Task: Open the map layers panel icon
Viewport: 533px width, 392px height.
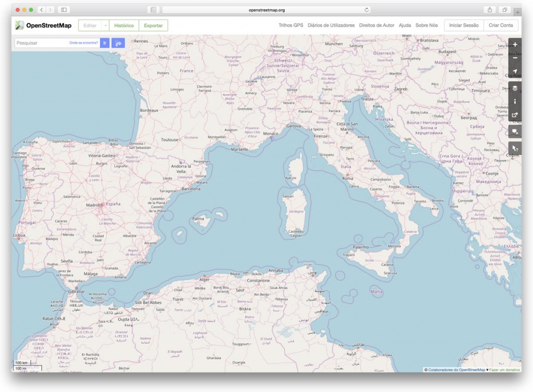Action: point(515,88)
